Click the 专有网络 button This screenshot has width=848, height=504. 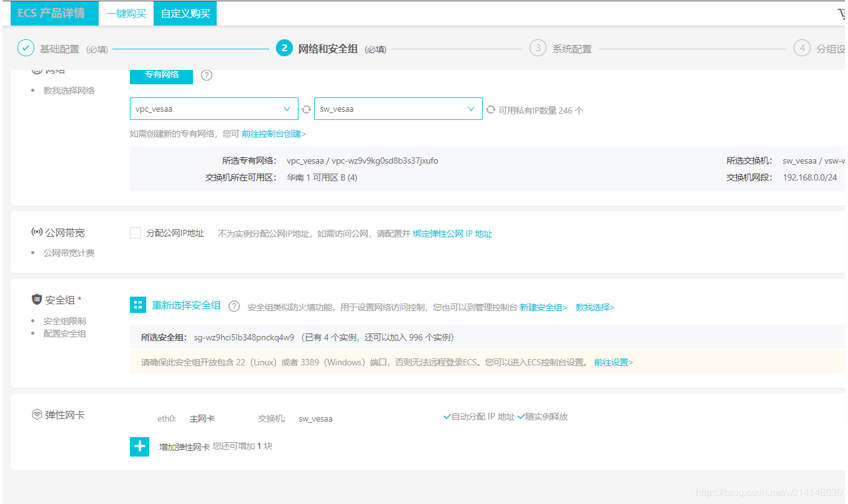click(161, 75)
